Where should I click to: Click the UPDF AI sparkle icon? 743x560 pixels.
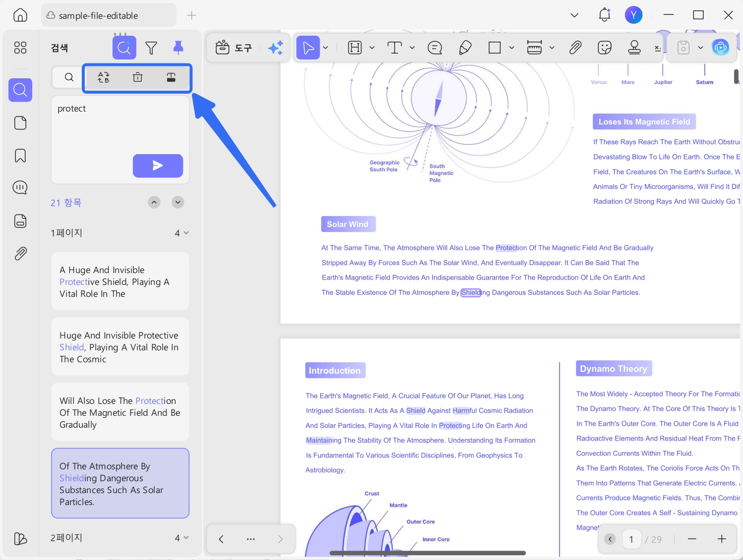[x=276, y=48]
